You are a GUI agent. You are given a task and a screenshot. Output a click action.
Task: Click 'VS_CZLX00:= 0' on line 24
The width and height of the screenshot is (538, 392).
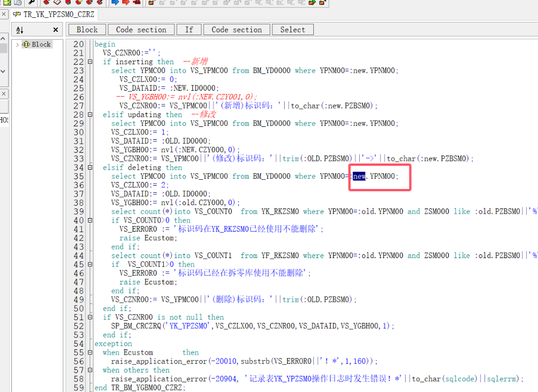[x=148, y=79]
